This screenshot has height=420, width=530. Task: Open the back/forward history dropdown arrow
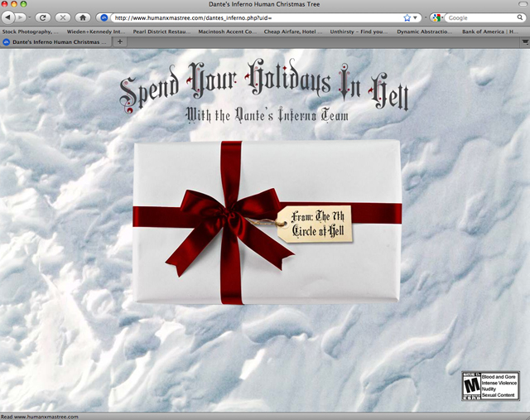[30, 17]
